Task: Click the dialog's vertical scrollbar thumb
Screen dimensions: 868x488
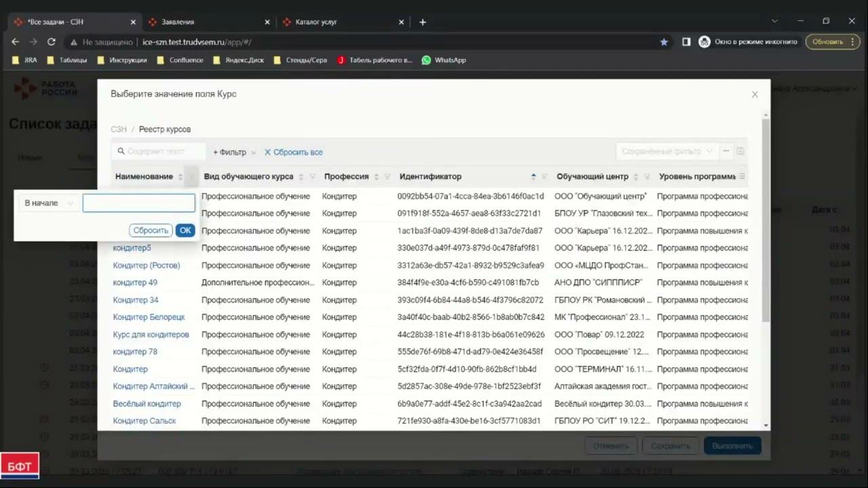Action: tap(766, 220)
